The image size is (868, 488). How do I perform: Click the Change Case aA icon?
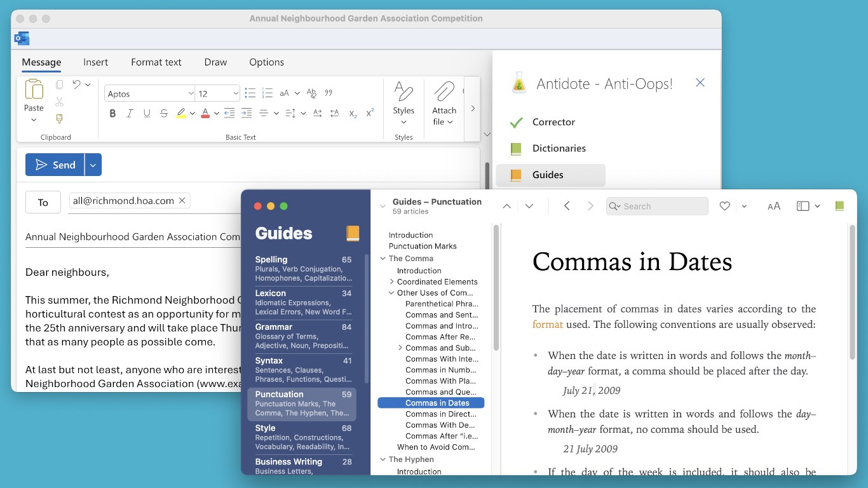click(284, 93)
